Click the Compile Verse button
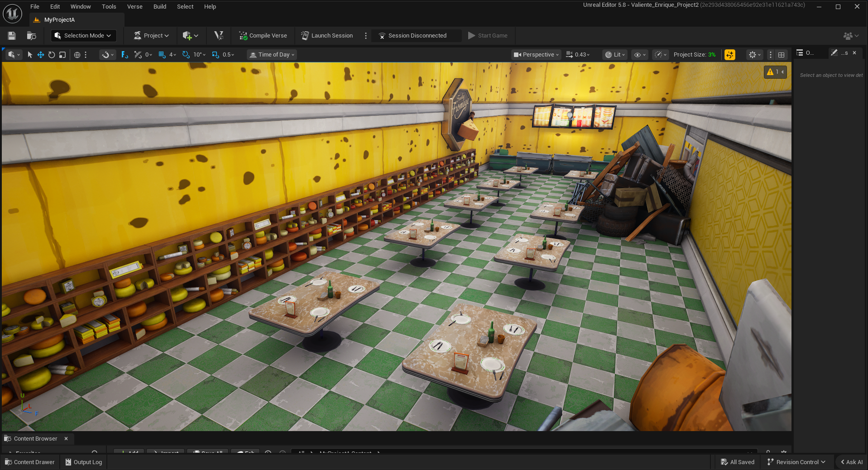868x470 pixels. (x=263, y=36)
